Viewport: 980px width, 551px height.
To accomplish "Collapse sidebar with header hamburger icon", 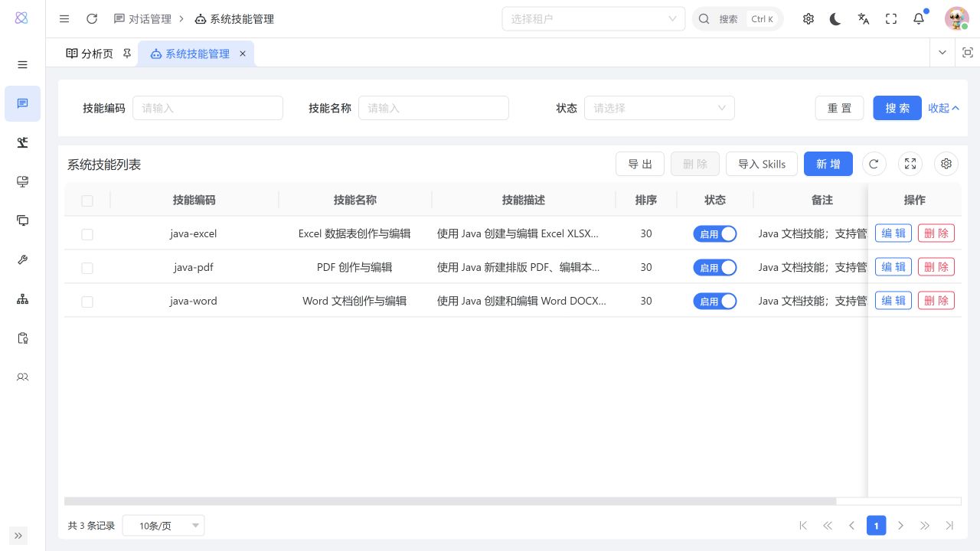I will [x=64, y=19].
